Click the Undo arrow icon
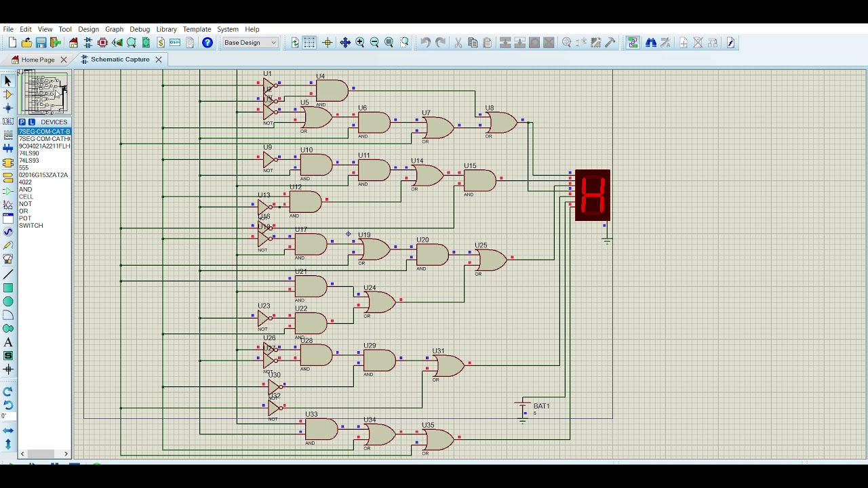 coord(425,43)
